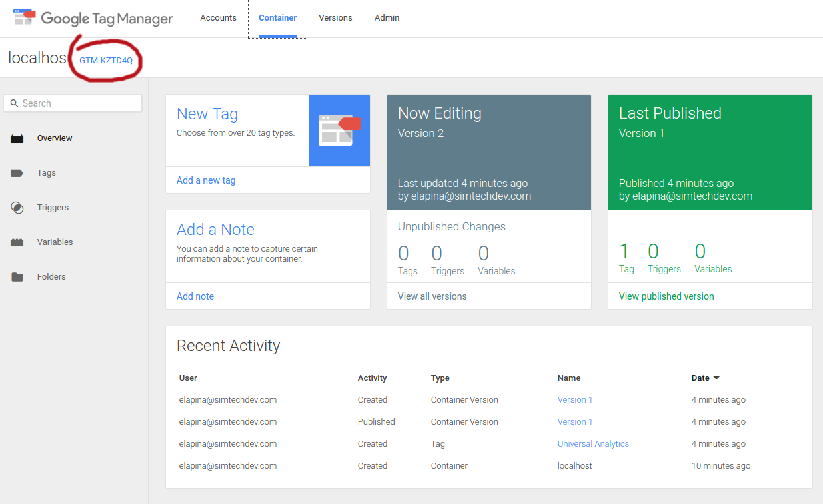The width and height of the screenshot is (823, 504).
Task: Open Variables in the sidebar
Action: point(55,242)
